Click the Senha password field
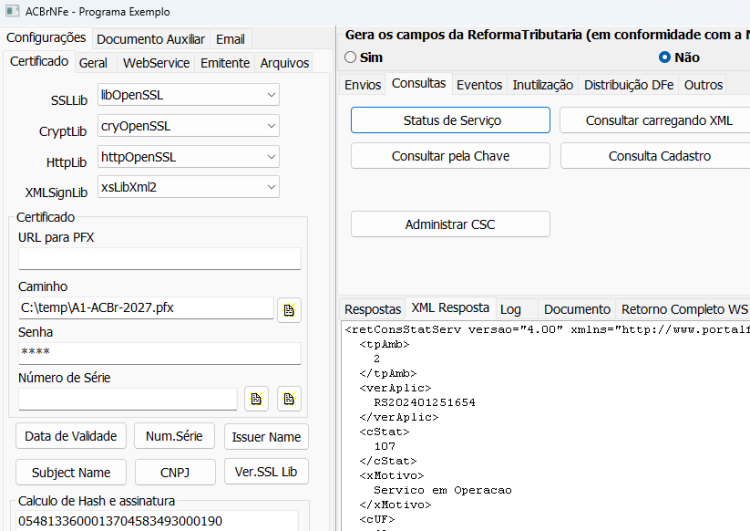Image resolution: width=750 pixels, height=531 pixels. 160,353
